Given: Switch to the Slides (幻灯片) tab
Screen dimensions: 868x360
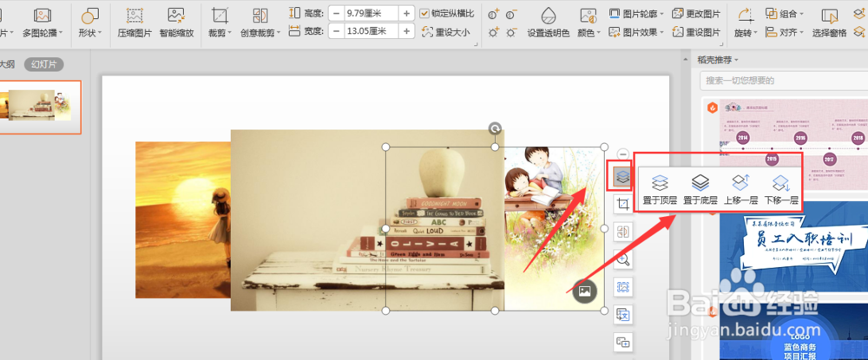Looking at the screenshot, I should (43, 64).
